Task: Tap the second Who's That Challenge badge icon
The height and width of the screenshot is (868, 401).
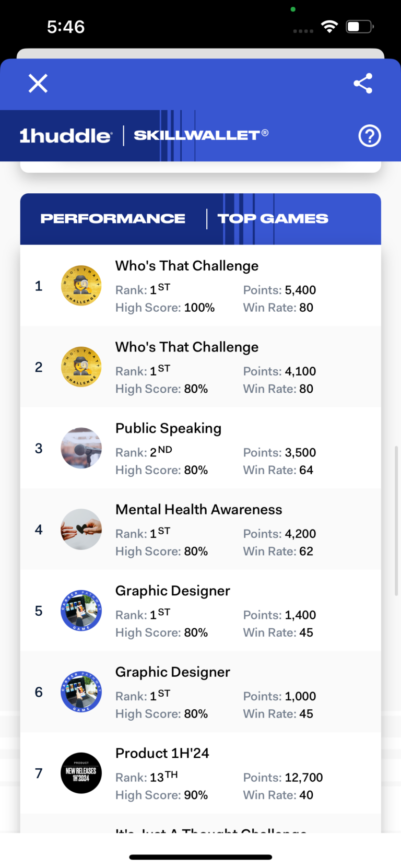Action: tap(81, 367)
